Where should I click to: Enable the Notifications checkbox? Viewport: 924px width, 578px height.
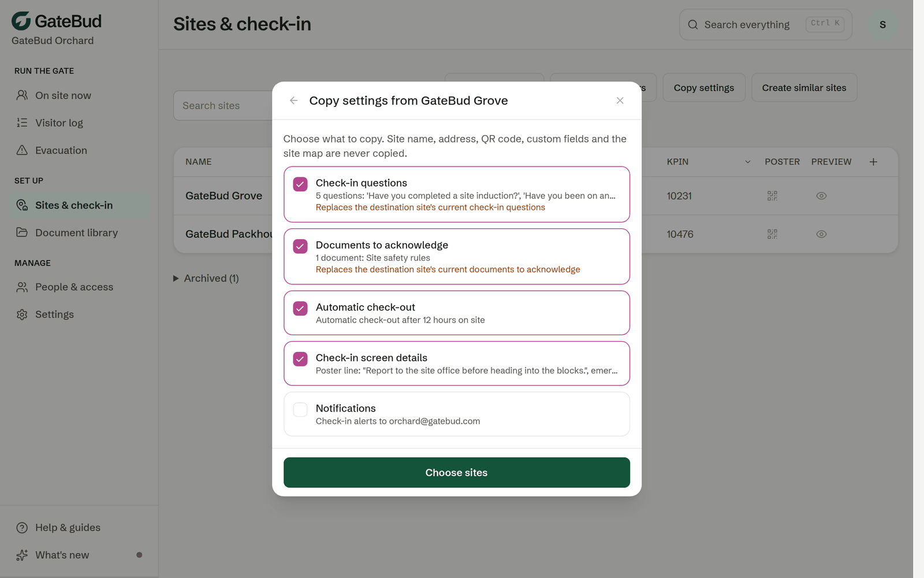(300, 410)
